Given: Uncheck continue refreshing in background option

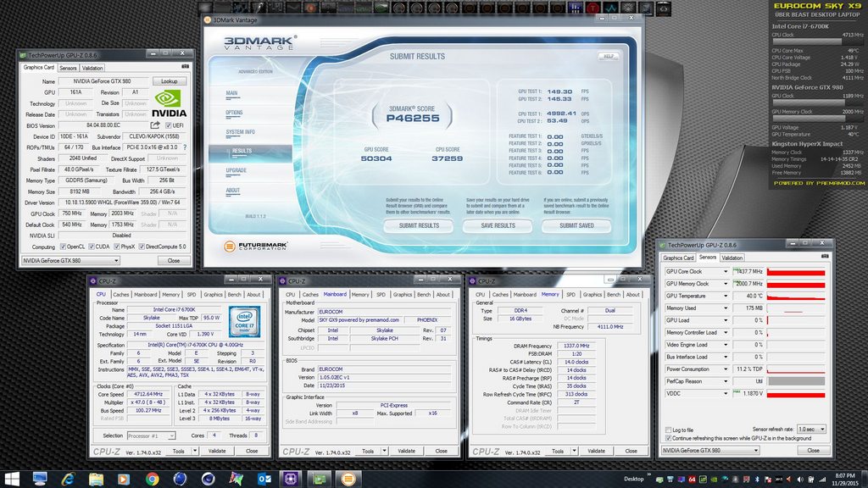Looking at the screenshot, I should tap(667, 438).
